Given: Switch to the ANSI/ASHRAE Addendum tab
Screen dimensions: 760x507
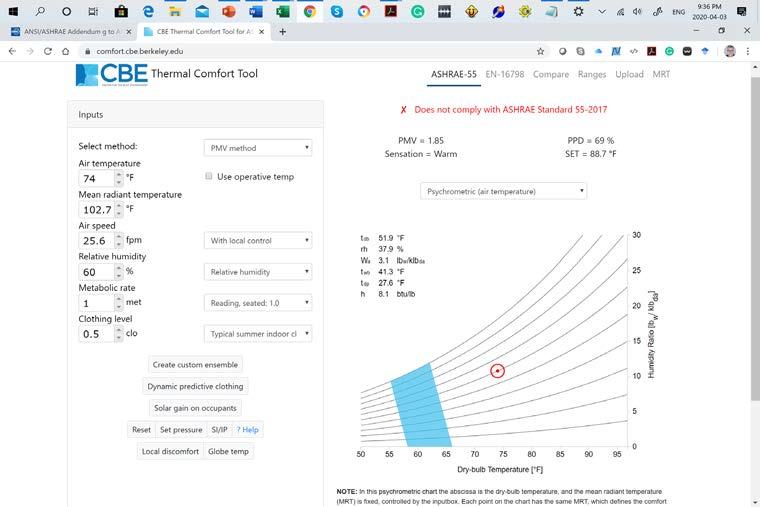Looking at the screenshot, I should pos(71,32).
